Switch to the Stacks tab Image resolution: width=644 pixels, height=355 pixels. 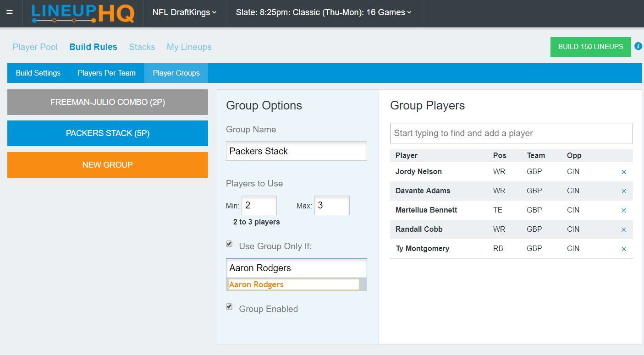142,47
